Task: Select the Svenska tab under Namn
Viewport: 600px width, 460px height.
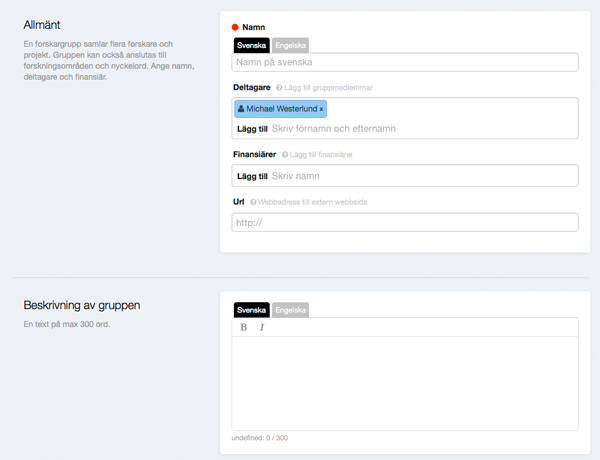Action: click(x=251, y=45)
